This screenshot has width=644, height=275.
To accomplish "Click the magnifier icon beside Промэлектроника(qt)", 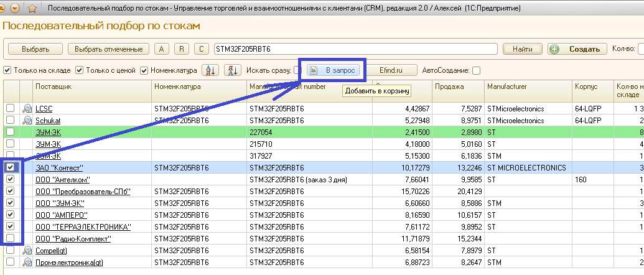I will coord(27,262).
